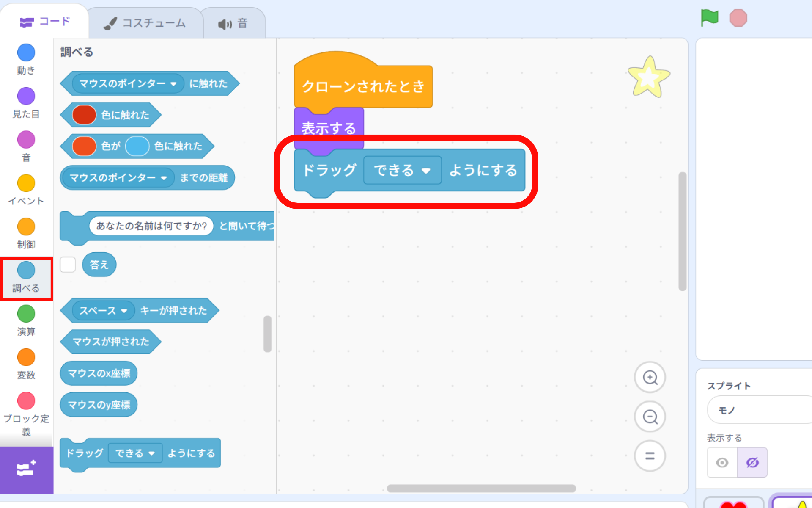Hide sprite with crossed-eye icon
The image size is (812, 508).
point(752,463)
